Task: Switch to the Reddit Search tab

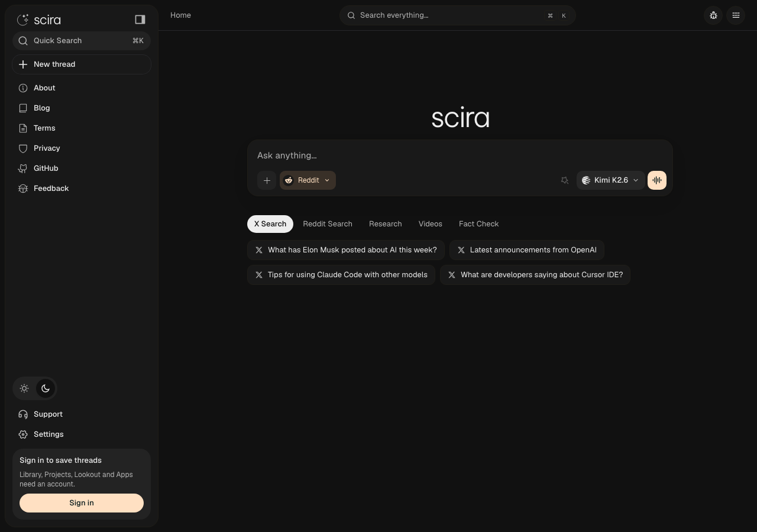Action: point(328,224)
